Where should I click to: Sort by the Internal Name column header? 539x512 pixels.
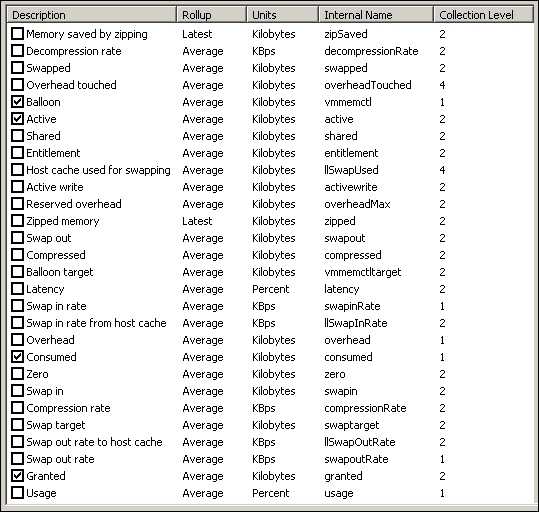(376, 15)
